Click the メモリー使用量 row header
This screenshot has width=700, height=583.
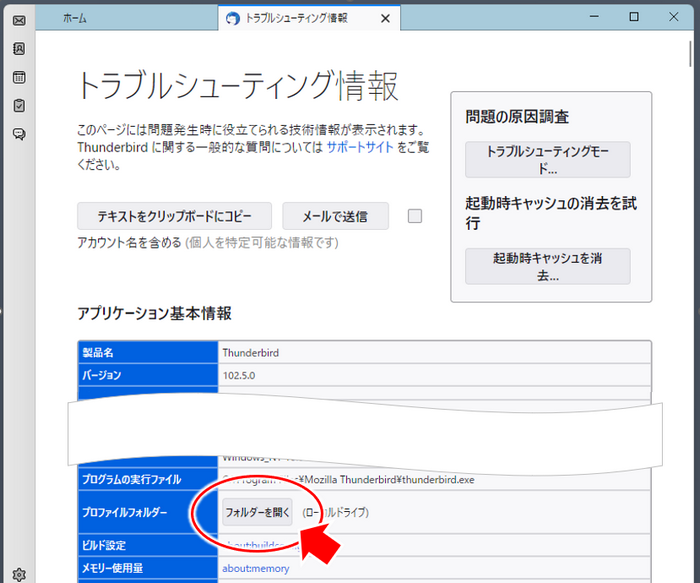click(x=148, y=568)
